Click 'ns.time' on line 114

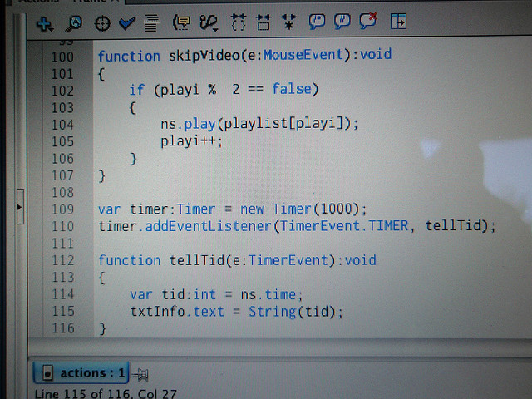268,294
